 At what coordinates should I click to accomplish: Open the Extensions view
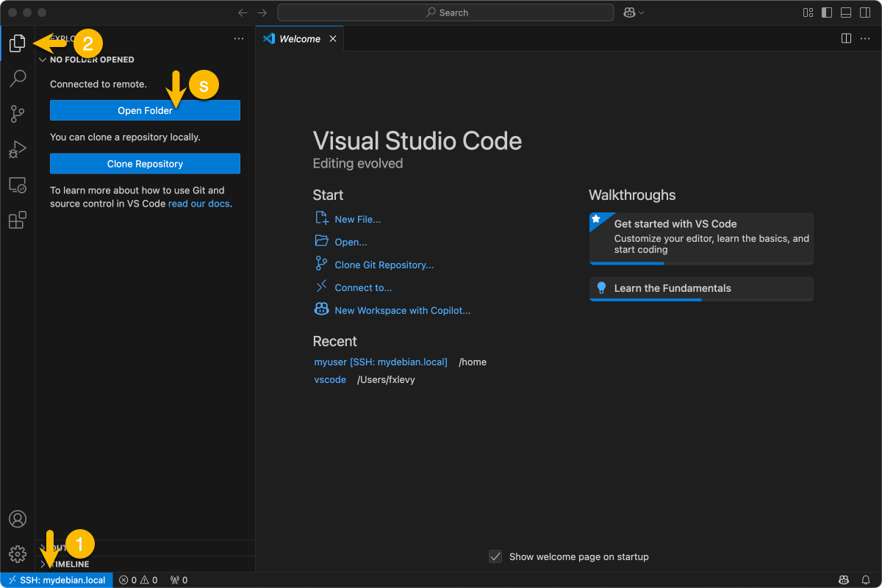[18, 220]
